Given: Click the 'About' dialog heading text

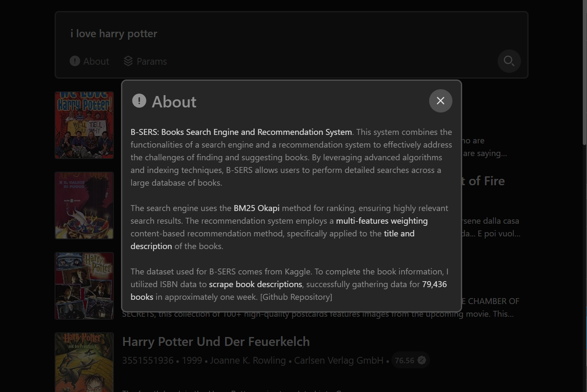Looking at the screenshot, I should tap(174, 102).
